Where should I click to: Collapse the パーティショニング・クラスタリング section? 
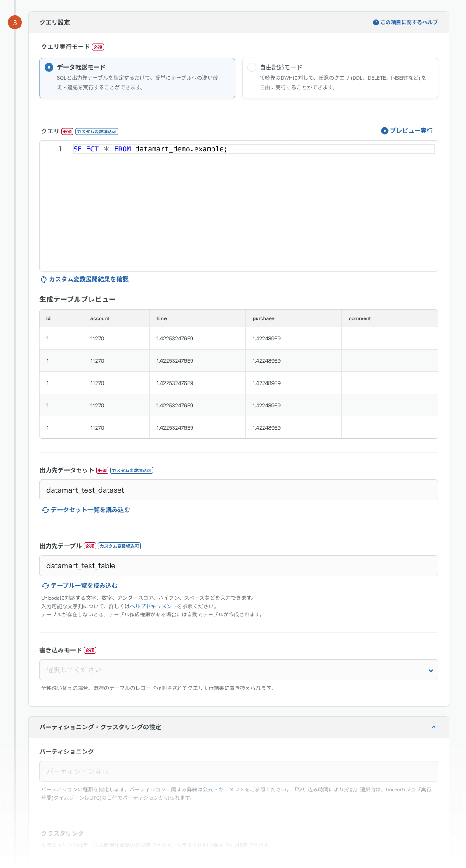(433, 727)
